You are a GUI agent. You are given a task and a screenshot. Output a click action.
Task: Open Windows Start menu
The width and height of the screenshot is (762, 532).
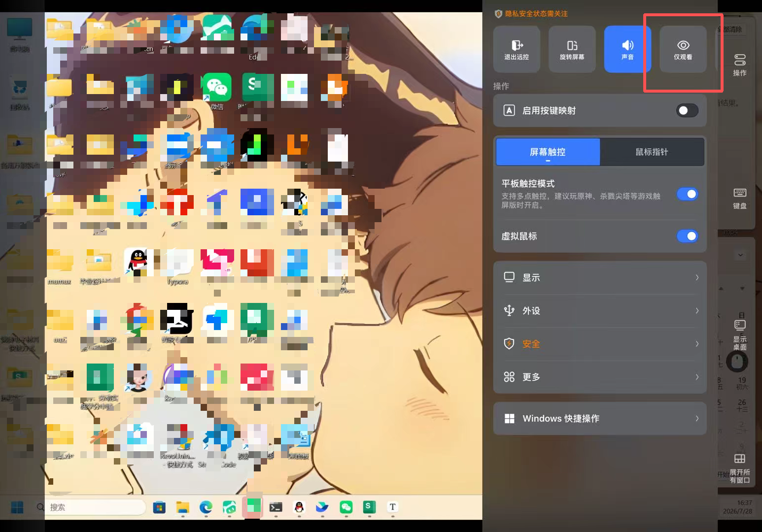click(x=17, y=507)
